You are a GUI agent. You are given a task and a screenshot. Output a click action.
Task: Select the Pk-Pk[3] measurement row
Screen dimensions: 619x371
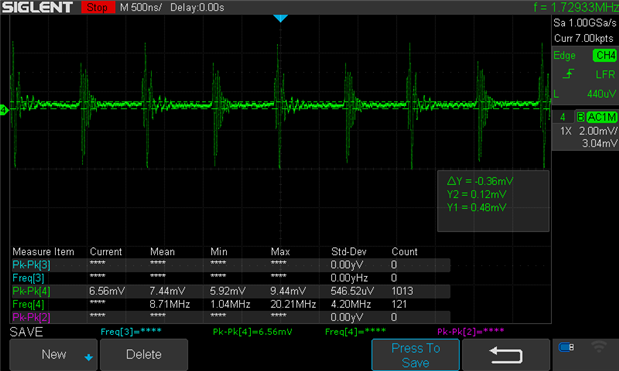click(231, 265)
